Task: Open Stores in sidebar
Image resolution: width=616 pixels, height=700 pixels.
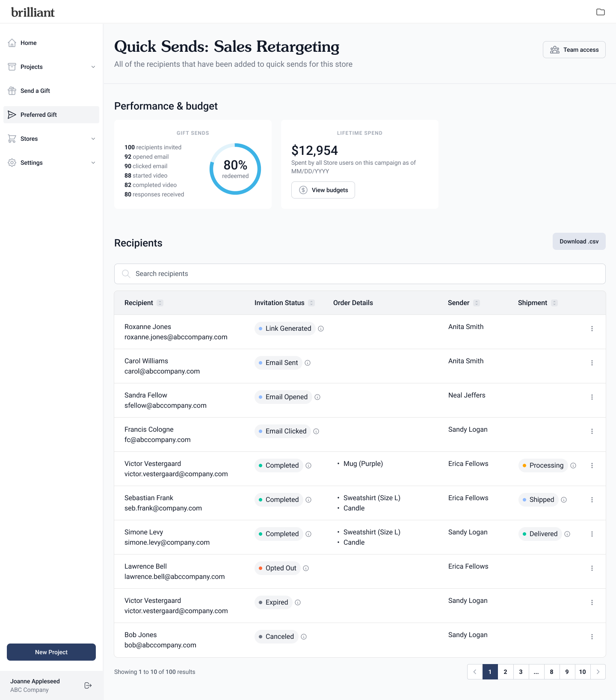Action: [51, 139]
